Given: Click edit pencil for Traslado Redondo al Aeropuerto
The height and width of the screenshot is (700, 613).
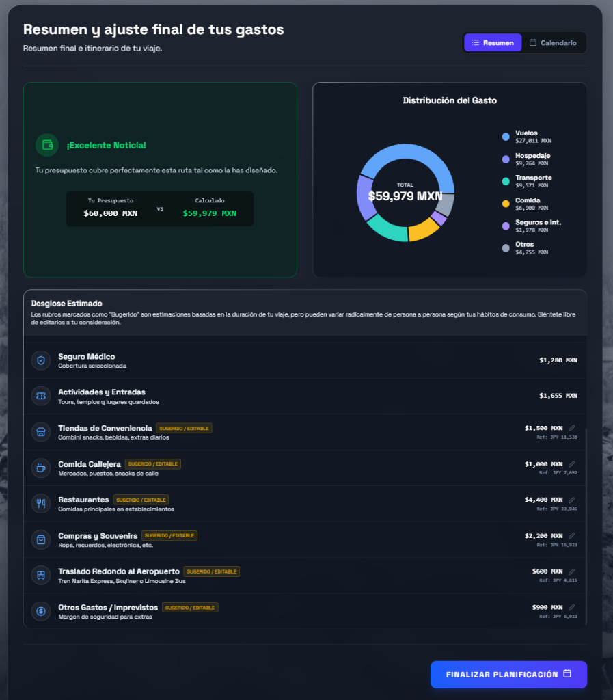Looking at the screenshot, I should click(x=572, y=571).
